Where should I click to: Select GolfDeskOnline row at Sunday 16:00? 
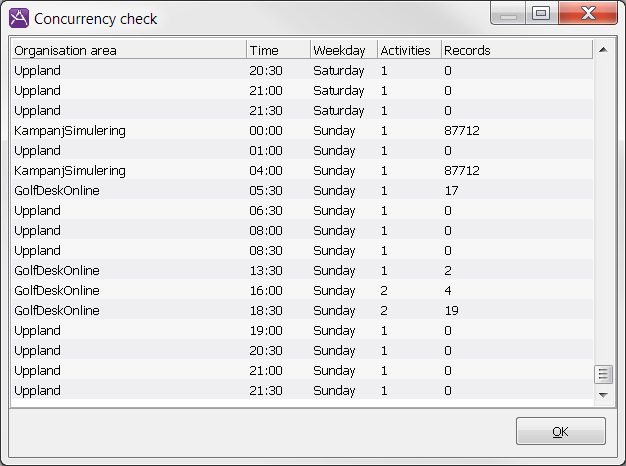click(x=302, y=290)
